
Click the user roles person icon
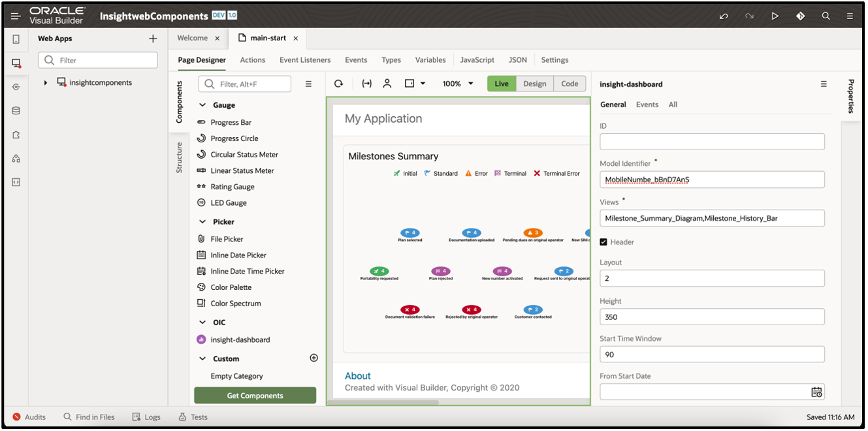[x=387, y=84]
